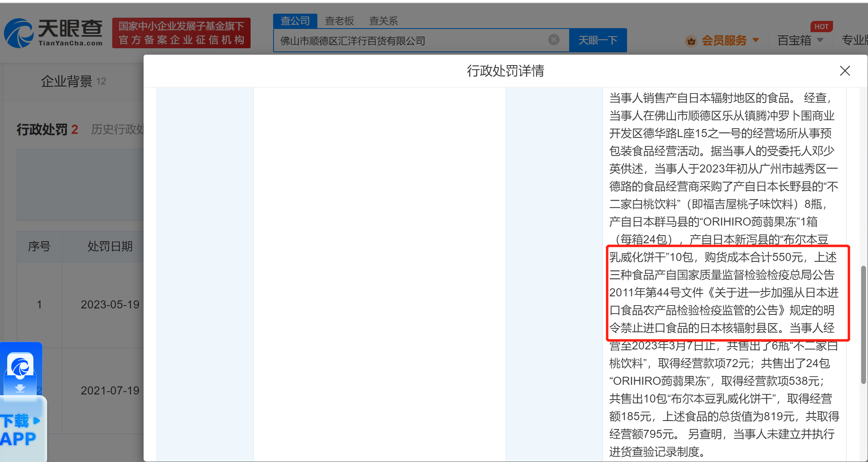
Task: Click the red 国家中小企业发展子基金旗下 banner
Action: pyautogui.click(x=181, y=33)
